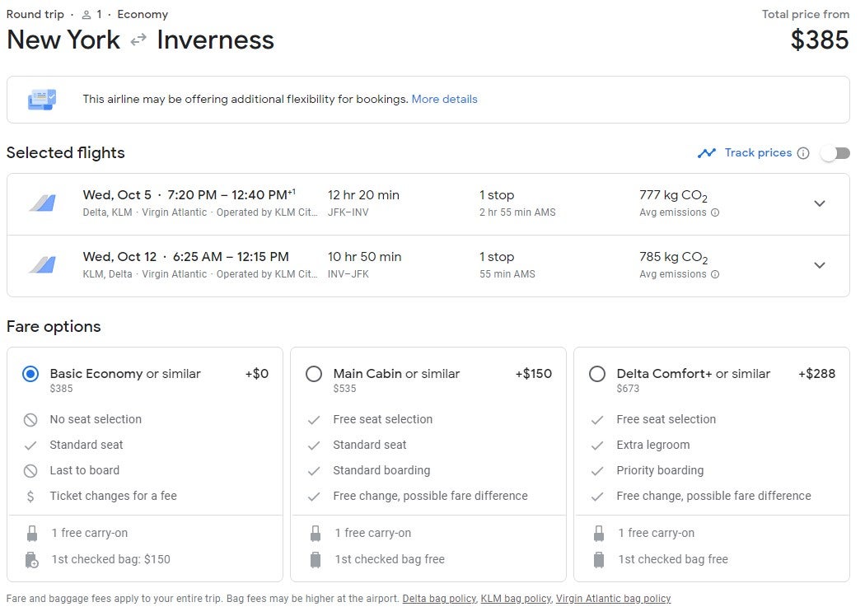865x616 pixels.
Task: Click the 777 kg CO2 emissions value
Action: 673,196
